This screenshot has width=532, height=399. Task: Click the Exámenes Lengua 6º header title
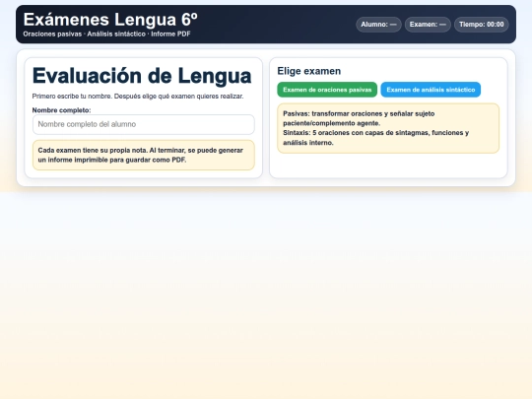(x=110, y=20)
